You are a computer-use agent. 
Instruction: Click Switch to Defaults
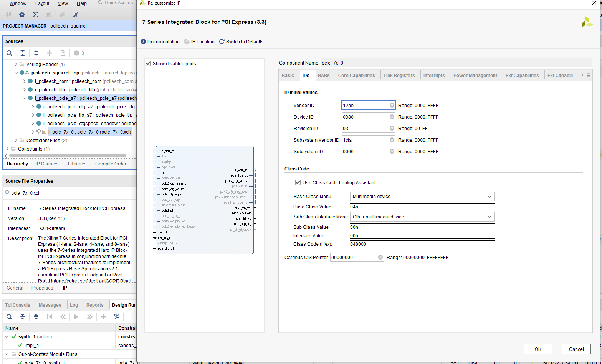[x=241, y=41]
